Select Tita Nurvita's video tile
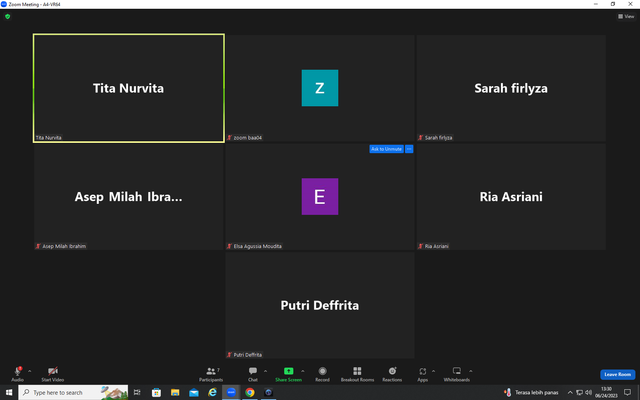Image resolution: width=640 pixels, height=400 pixels. coord(129,88)
